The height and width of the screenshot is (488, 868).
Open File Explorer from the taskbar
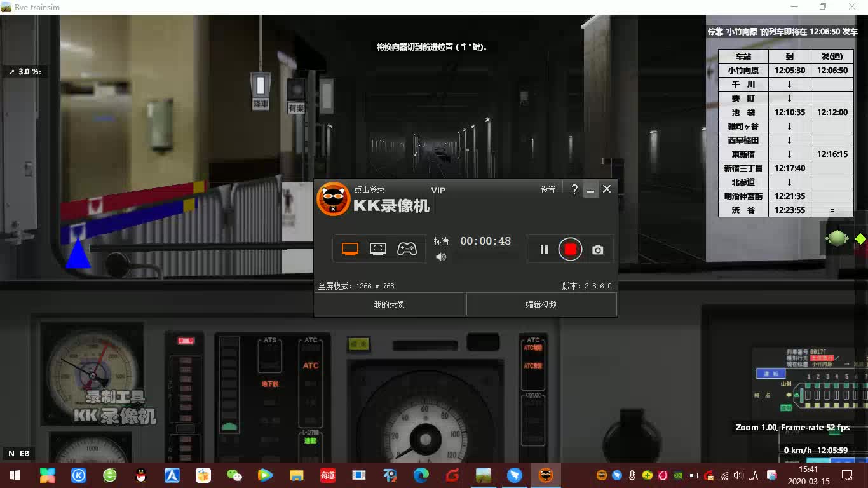[296, 475]
